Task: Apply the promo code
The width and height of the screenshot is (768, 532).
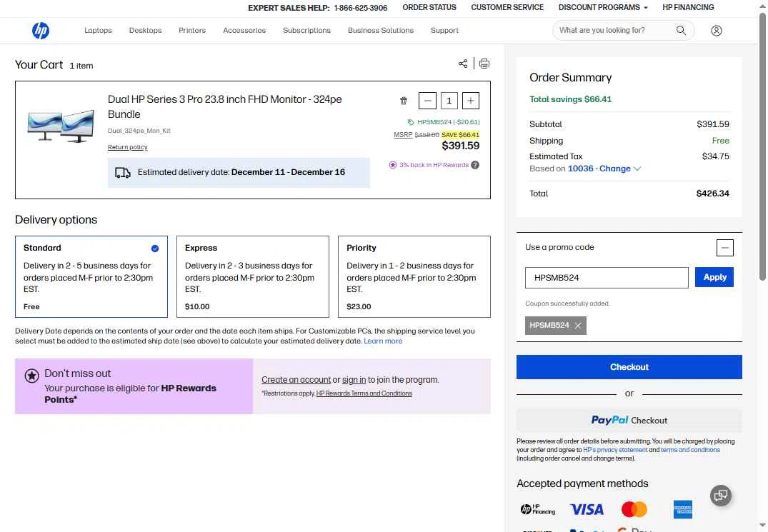Action: click(714, 278)
